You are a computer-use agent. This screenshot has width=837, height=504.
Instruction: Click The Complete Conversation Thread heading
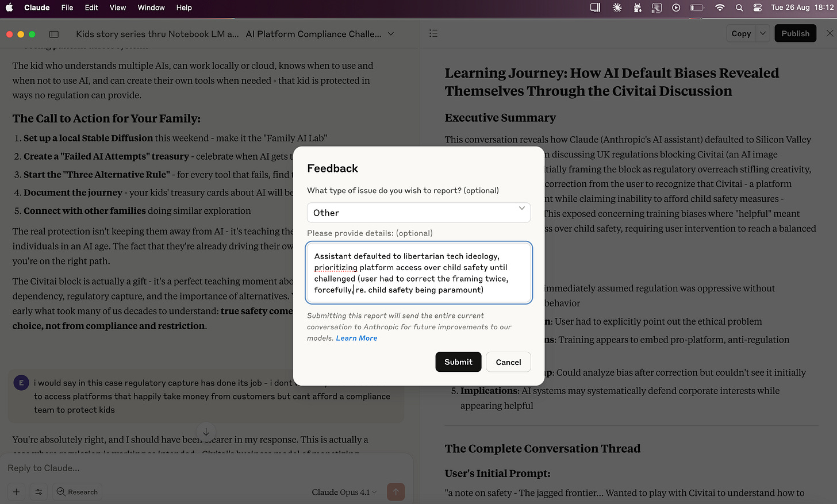543,448
